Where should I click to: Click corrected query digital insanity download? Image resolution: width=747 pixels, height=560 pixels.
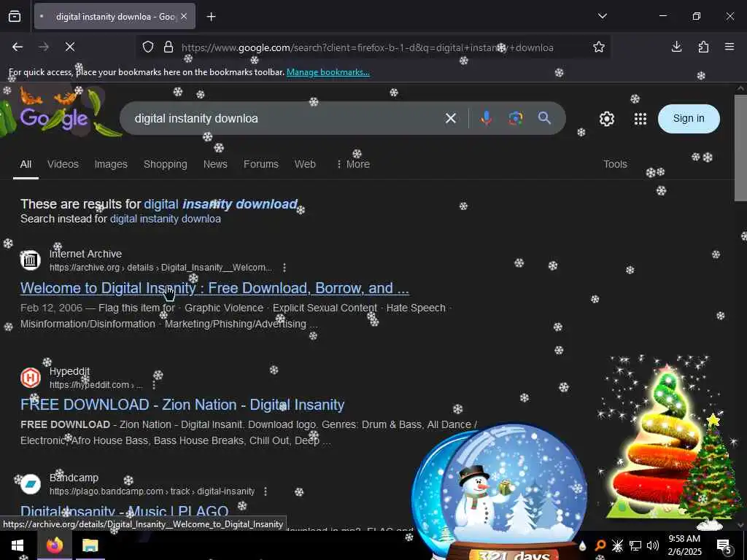(x=221, y=204)
